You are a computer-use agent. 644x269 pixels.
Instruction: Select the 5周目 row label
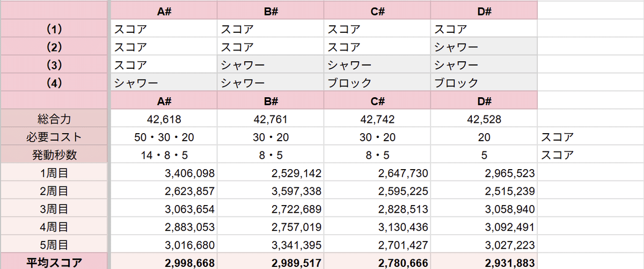[54, 245]
